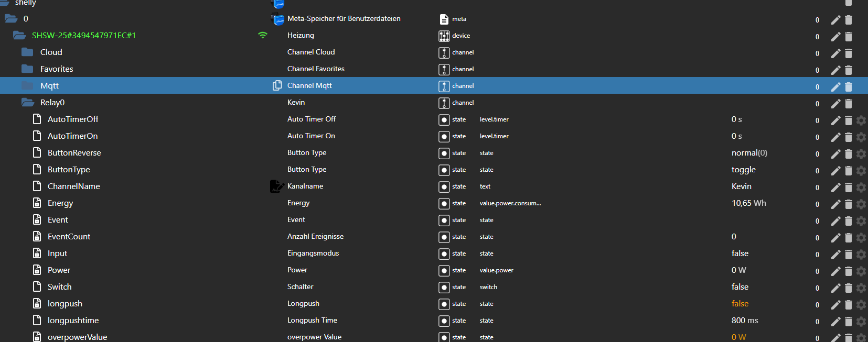Toggle the Switch state's false value
Screen dimensions: 868x342
(x=740, y=287)
